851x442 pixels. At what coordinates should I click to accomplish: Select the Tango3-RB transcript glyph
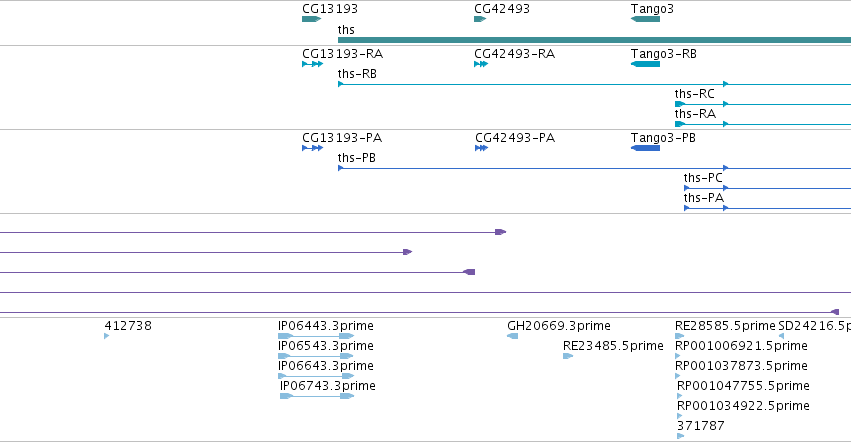645,64
